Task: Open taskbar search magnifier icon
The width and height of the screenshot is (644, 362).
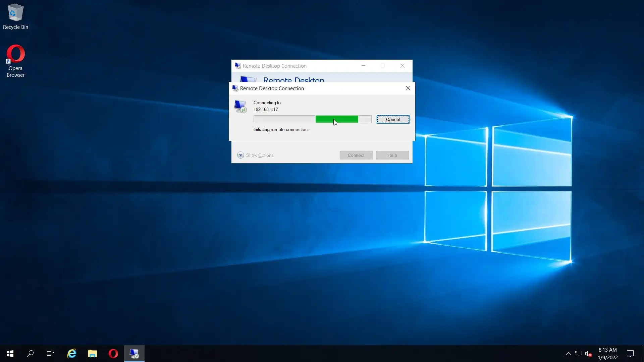Action: [30, 353]
